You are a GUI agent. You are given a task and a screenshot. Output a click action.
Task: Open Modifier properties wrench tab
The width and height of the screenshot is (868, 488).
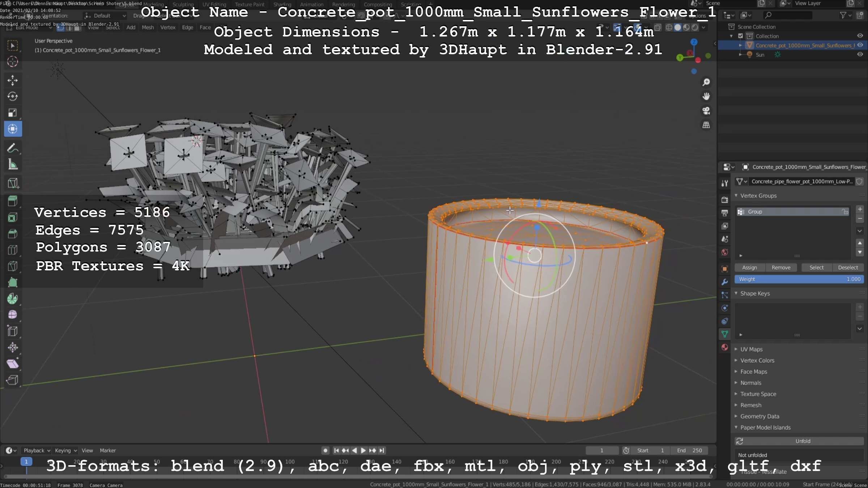coord(724,282)
